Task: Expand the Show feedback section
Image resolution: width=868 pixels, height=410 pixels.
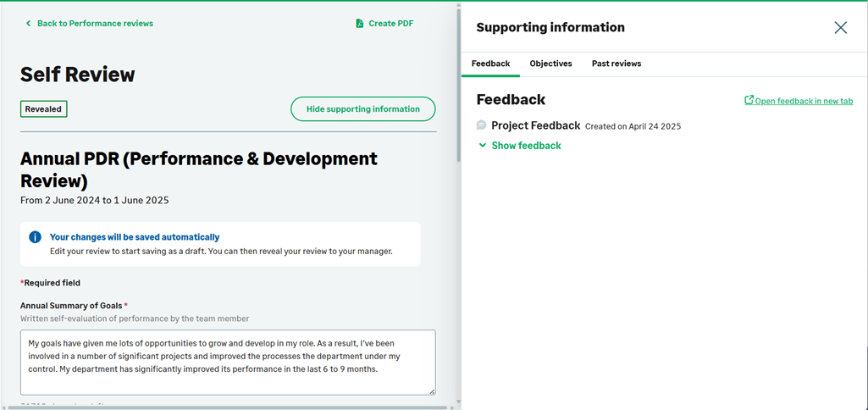Action: point(526,146)
